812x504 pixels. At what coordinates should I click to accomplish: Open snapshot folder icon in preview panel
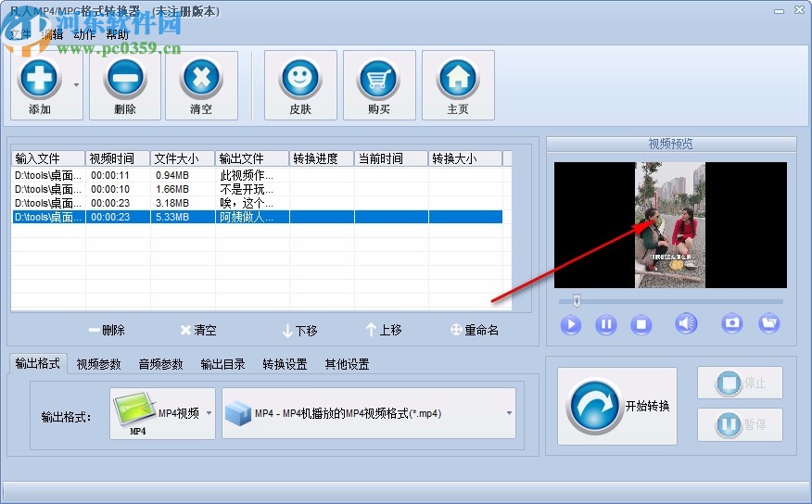click(x=769, y=323)
